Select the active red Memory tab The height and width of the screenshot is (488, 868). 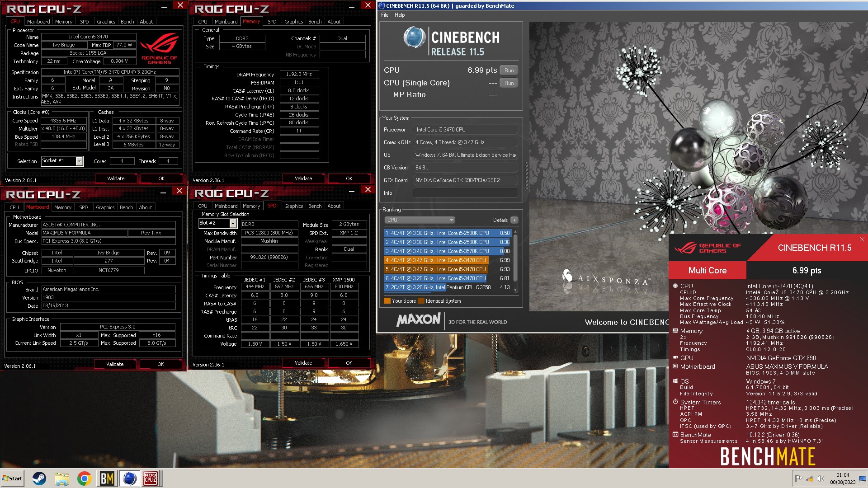pyautogui.click(x=251, y=21)
